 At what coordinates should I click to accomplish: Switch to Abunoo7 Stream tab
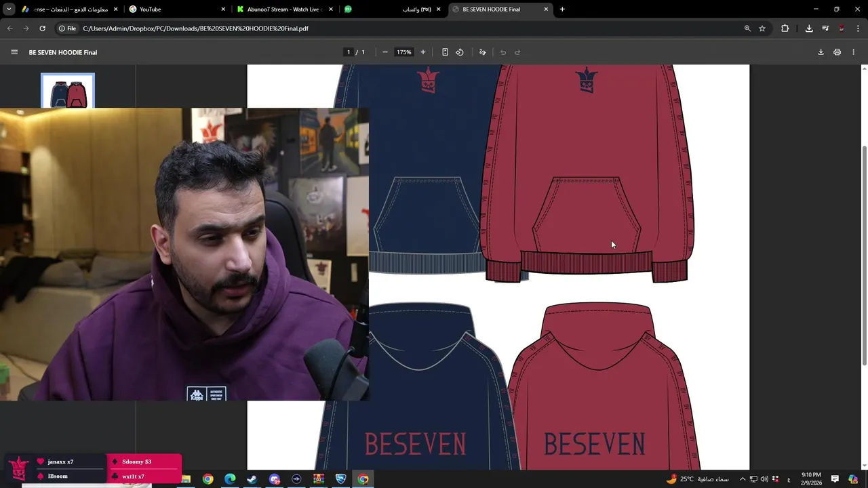pyautogui.click(x=285, y=9)
